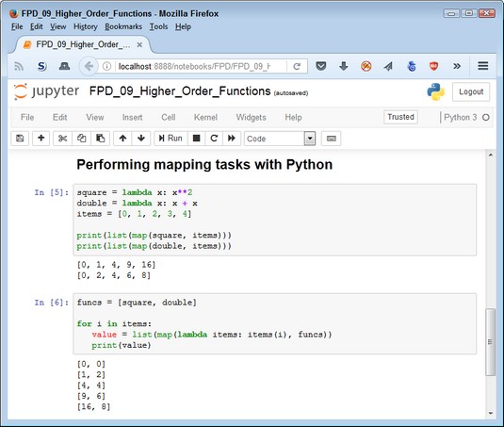The image size is (504, 427).
Task: Open the Jupyter Help menu
Action: [x=293, y=118]
